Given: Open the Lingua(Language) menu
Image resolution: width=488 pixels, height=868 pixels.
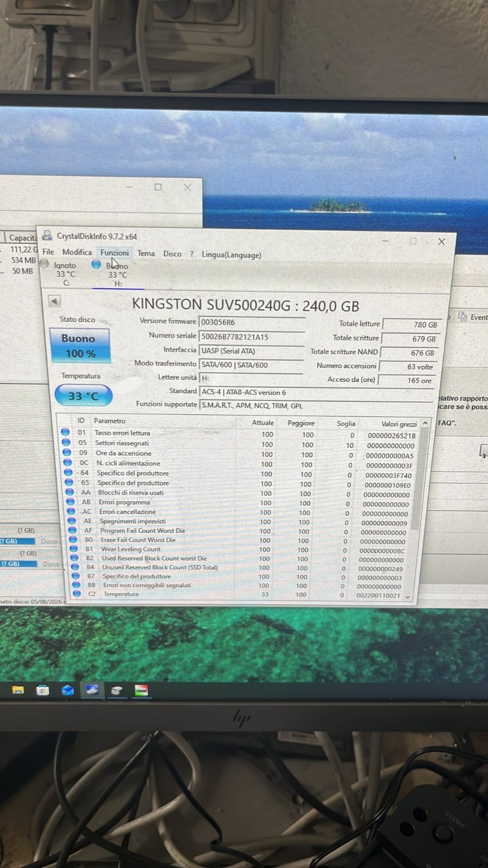Looking at the screenshot, I should coord(232,255).
